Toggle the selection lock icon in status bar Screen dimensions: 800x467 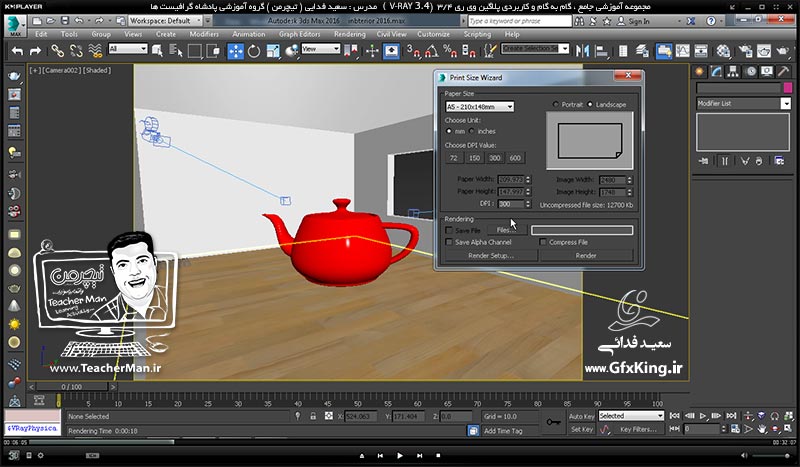pyautogui.click(x=313, y=416)
